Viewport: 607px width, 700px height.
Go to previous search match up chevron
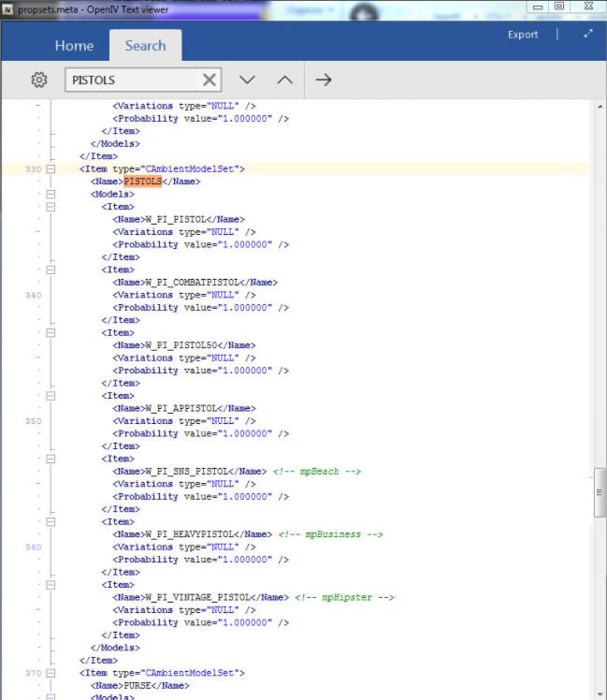click(284, 80)
